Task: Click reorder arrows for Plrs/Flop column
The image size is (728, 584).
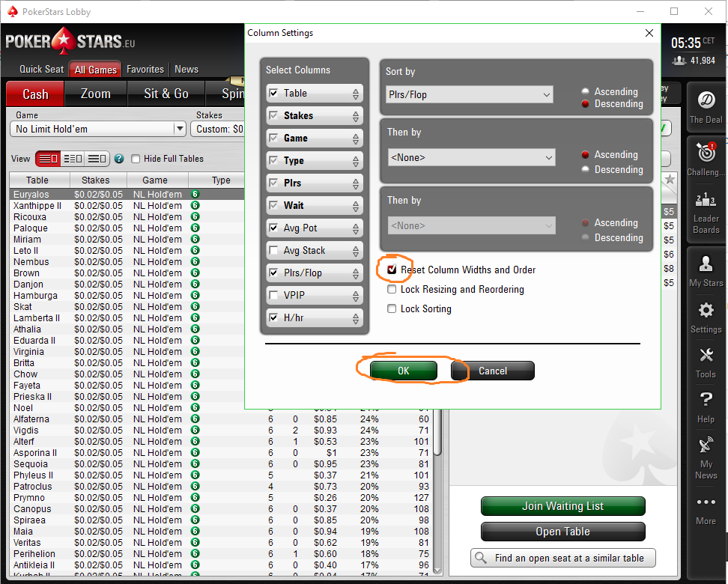Action: pos(355,273)
